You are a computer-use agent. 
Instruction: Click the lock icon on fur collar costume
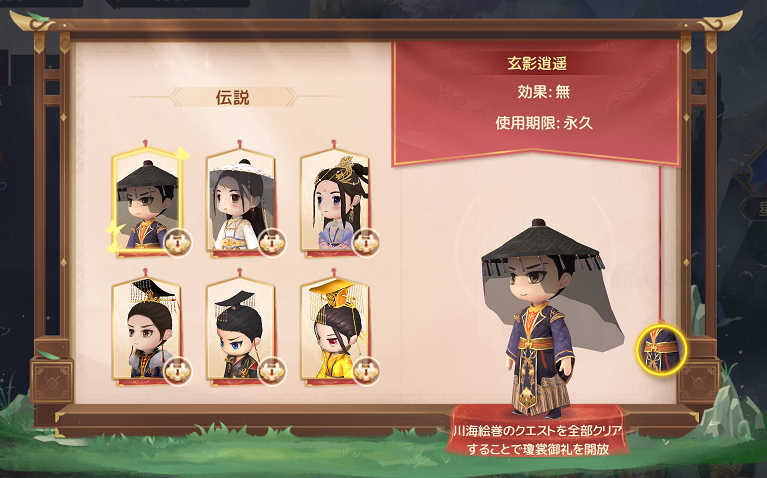[178, 371]
